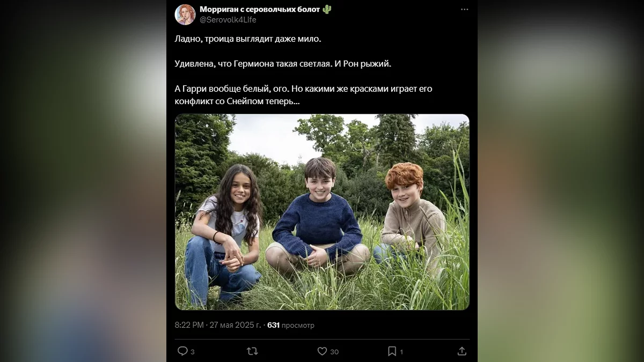The image size is (644, 362).
Task: Open the attached photo of three kids
Action: pyautogui.click(x=322, y=212)
